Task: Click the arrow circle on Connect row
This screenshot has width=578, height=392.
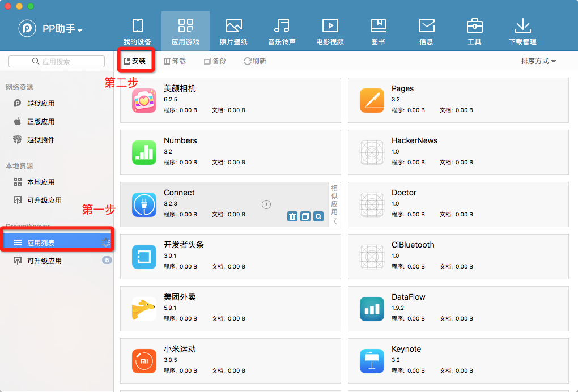Action: 266,204
